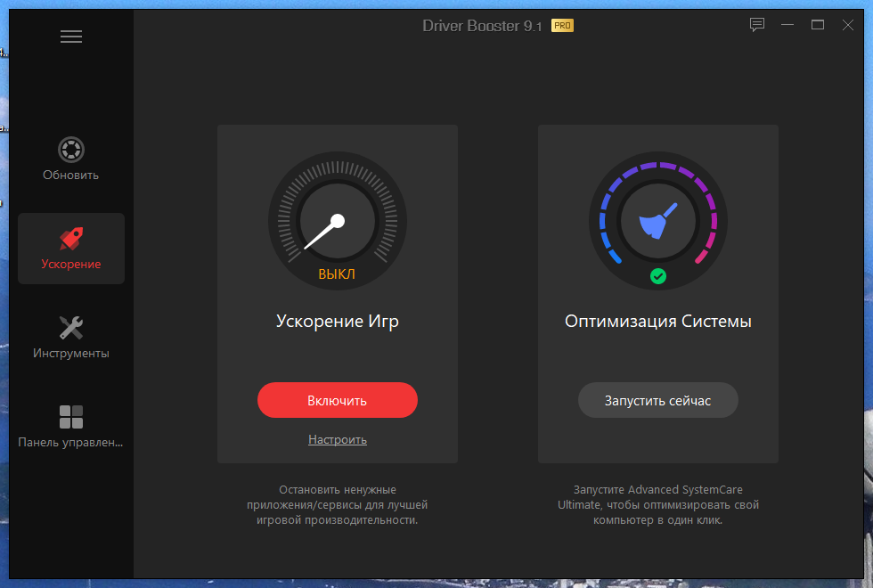Enable Ускорение Игр with the Включить button
The height and width of the screenshot is (588, 873).
click(337, 400)
